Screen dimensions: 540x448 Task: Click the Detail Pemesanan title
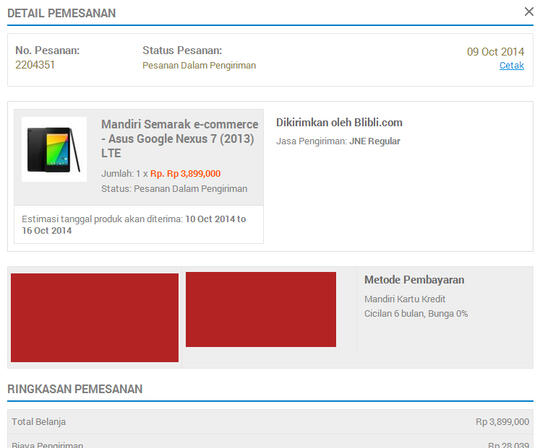pos(62,13)
